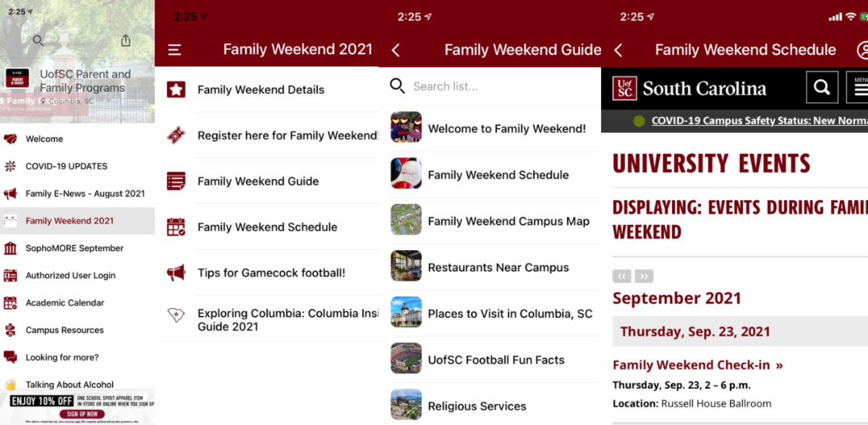This screenshot has height=425, width=868.
Task: Go back from Family Weekend Guide
Action: click(x=396, y=50)
